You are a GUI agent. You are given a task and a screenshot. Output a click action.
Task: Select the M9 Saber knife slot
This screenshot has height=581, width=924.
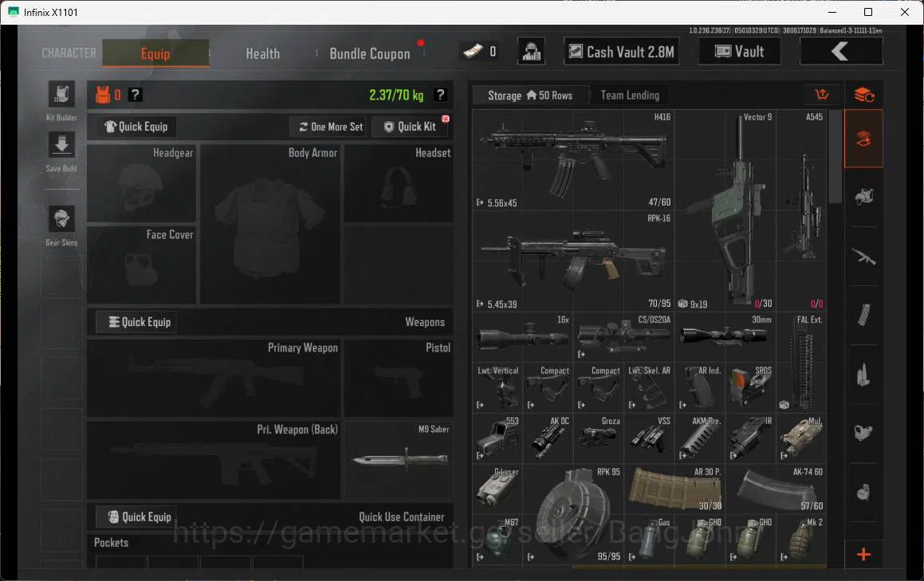click(x=399, y=460)
